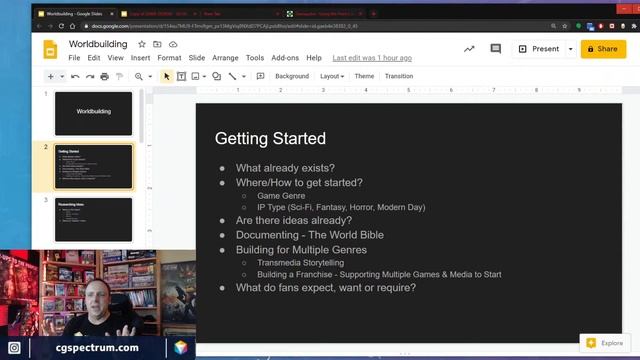Click 'Documenting - The World Bible' bullet
The image size is (640, 360).
tap(309, 235)
